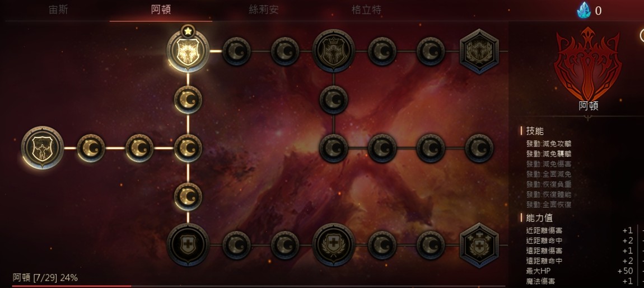Click the 發動:減免攻擊 skill entry
Viewport: 644px width, 288px height.
[x=549, y=144]
